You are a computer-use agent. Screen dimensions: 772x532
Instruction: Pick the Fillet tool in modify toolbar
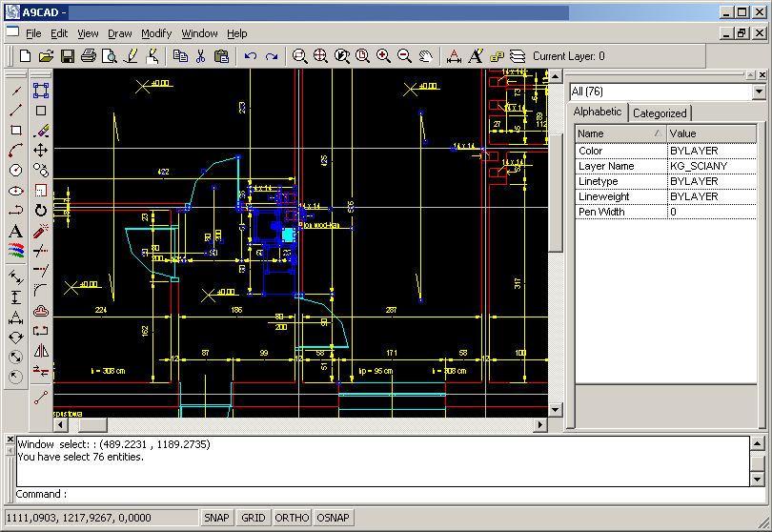click(x=41, y=291)
